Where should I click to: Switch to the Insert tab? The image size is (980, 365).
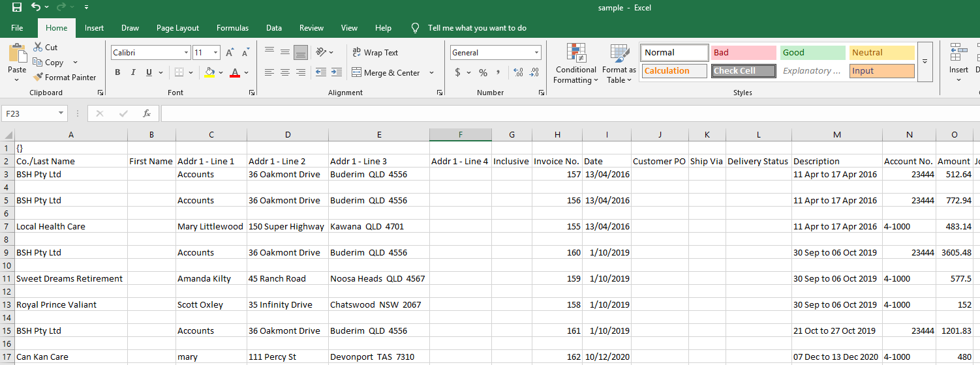click(94, 28)
